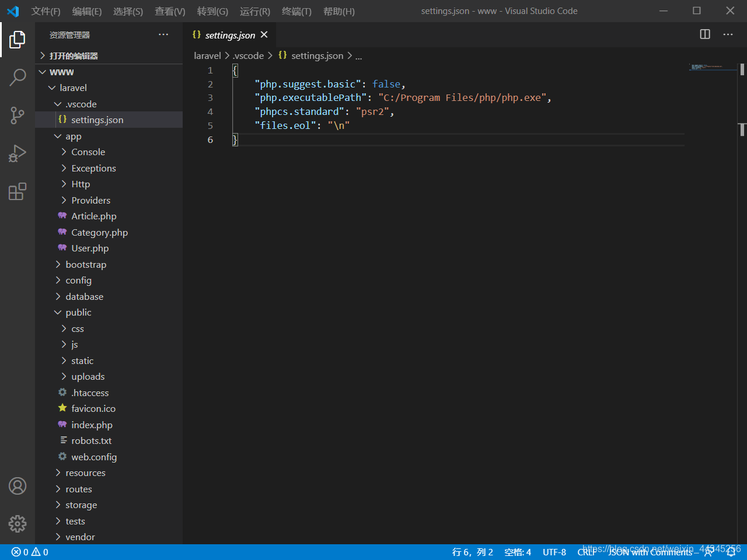Viewport: 747px width, 560px height.
Task: Open index.php file
Action: pyautogui.click(x=109, y=425)
